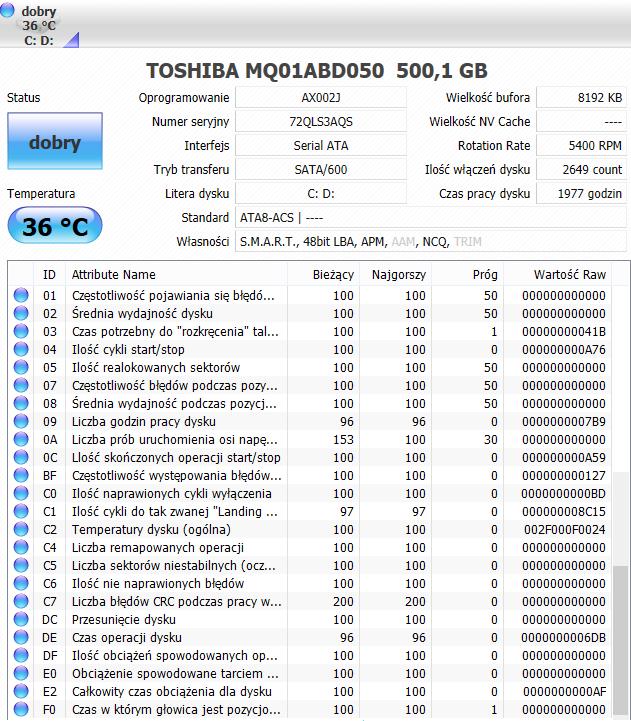Click the status orb for attribute C4
Viewport: 631px width, 721px height.
pos(21,547)
